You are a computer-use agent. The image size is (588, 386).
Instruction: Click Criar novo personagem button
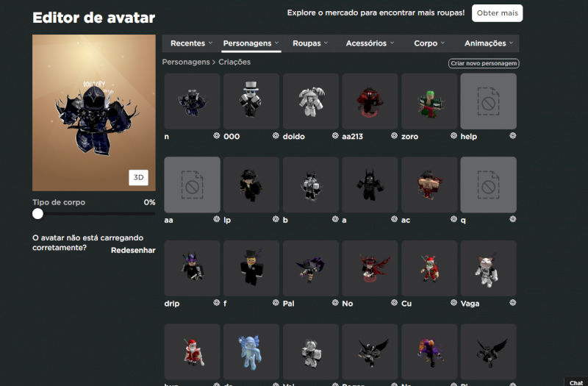pyautogui.click(x=484, y=63)
